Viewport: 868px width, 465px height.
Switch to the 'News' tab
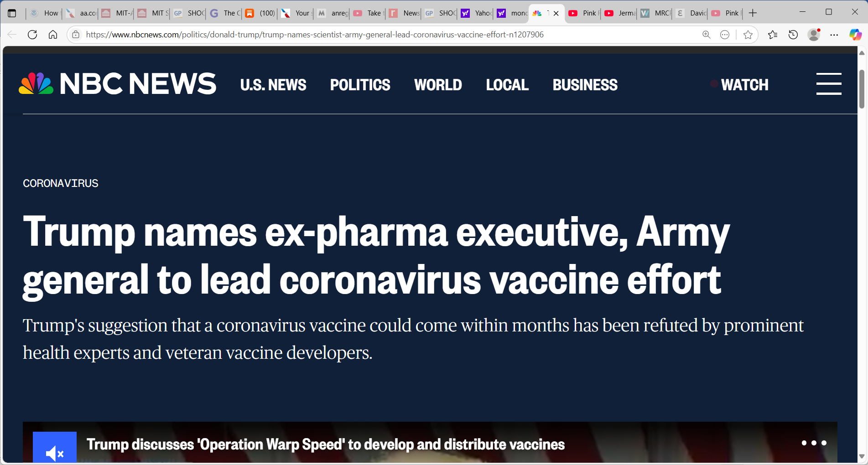(x=405, y=13)
